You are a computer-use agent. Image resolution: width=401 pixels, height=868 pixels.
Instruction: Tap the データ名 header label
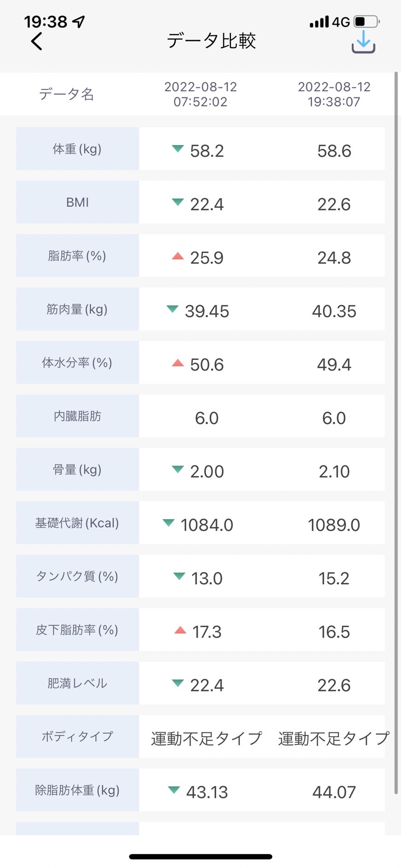tap(66, 94)
